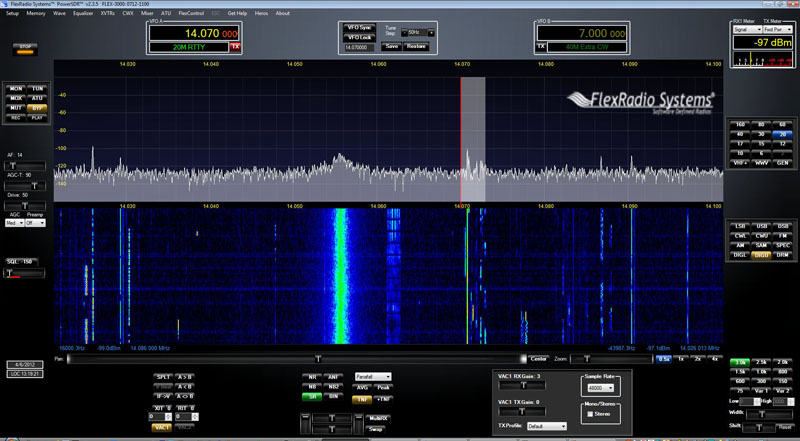This screenshot has height=441, width=800.
Task: Open the FlexControl menu
Action: coord(189,13)
